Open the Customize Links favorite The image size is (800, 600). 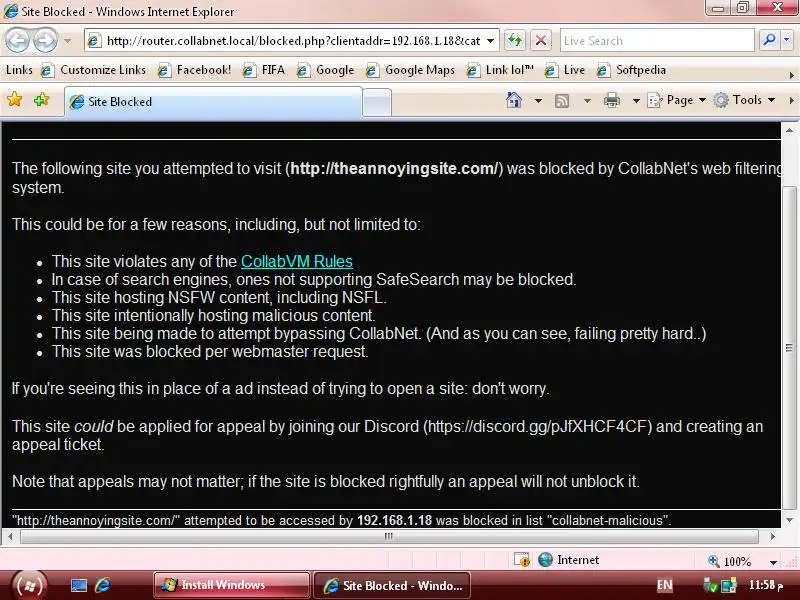93,70
